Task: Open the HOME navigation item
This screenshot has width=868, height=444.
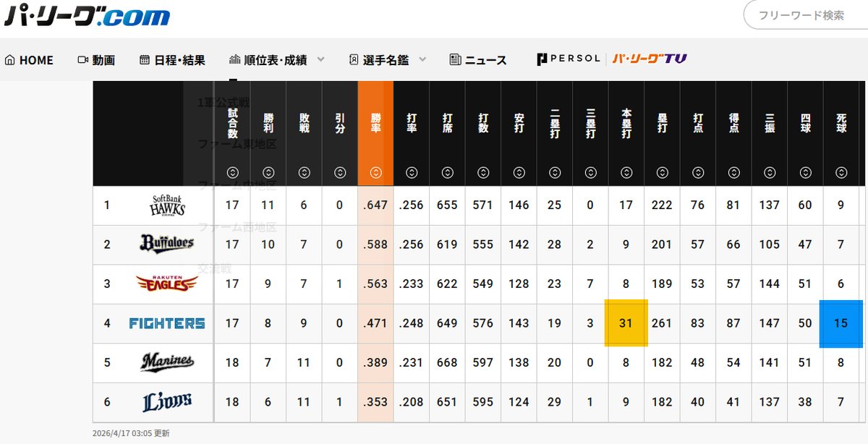Action: pos(29,60)
